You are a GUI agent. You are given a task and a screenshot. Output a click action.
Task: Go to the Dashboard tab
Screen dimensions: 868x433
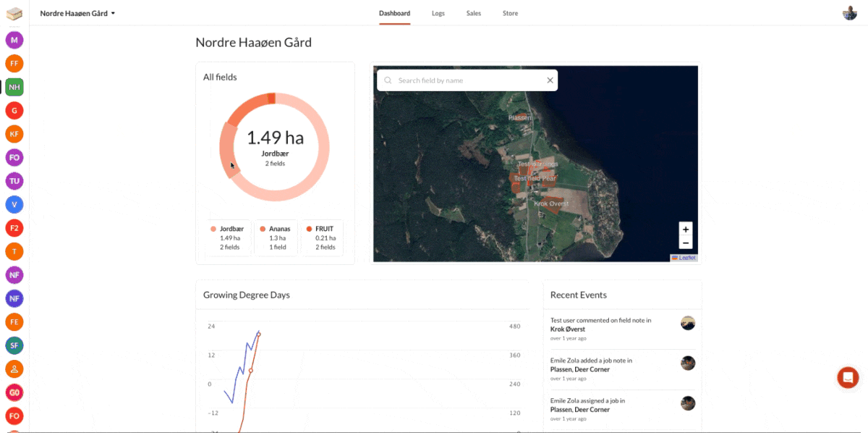pos(394,13)
